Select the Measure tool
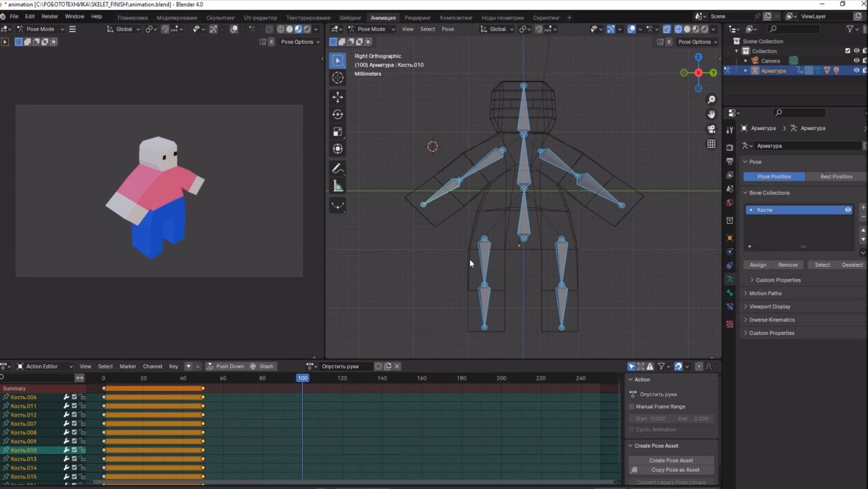This screenshot has width=868, height=489. [337, 186]
